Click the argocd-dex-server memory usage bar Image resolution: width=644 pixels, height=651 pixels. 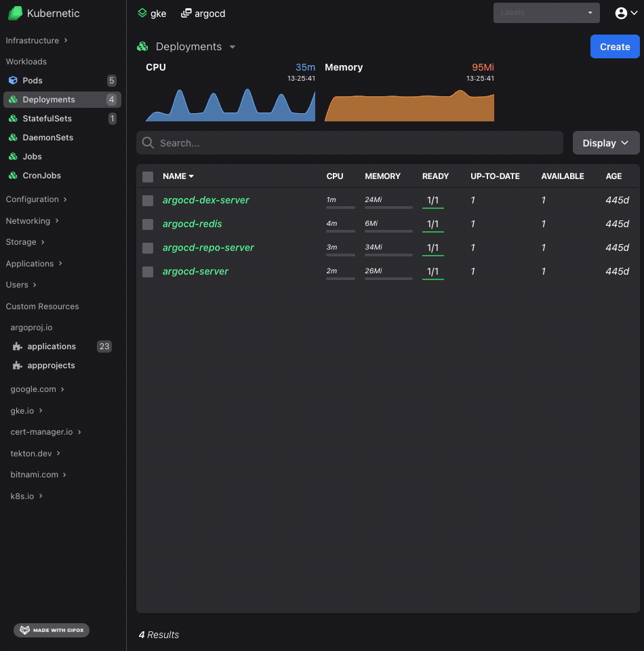[388, 208]
